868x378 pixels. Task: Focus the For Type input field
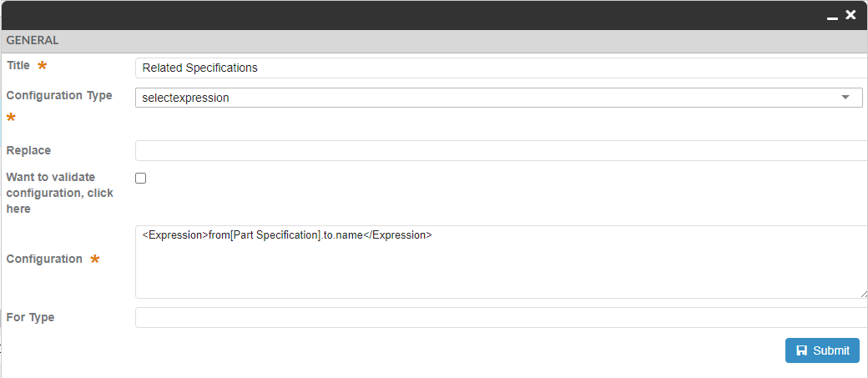pos(501,318)
